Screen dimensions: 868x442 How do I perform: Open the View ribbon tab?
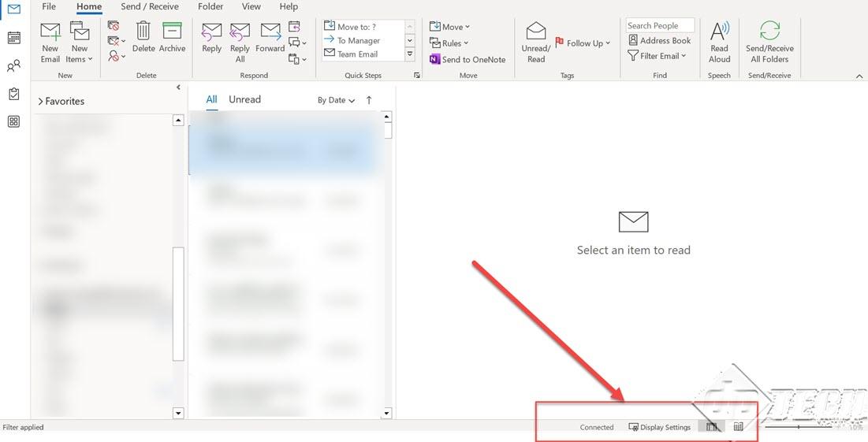(x=251, y=6)
